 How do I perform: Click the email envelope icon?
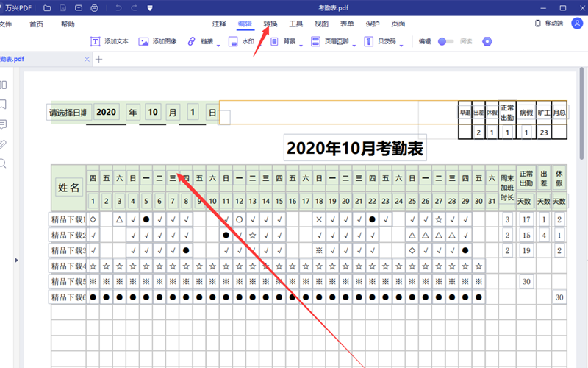(79, 8)
